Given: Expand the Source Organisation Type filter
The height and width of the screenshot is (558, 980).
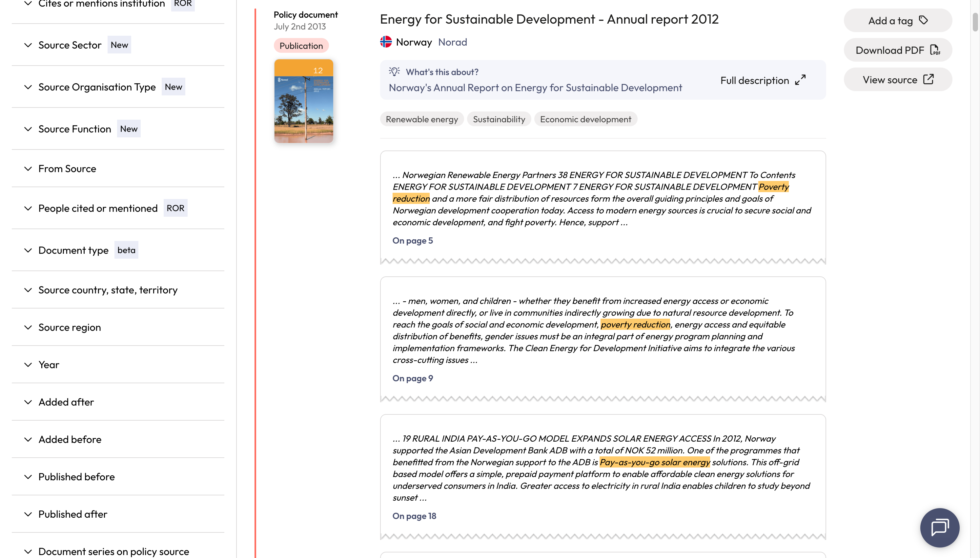Looking at the screenshot, I should coord(118,87).
